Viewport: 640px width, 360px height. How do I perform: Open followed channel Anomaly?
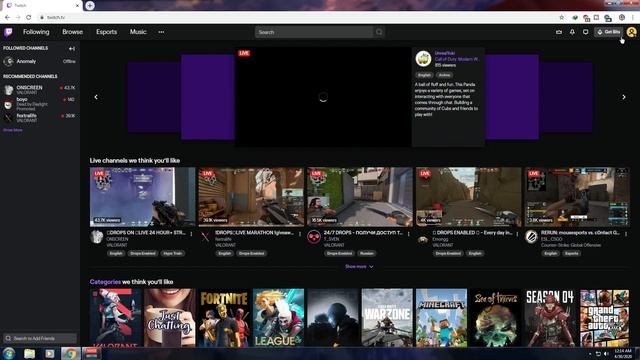coord(40,61)
